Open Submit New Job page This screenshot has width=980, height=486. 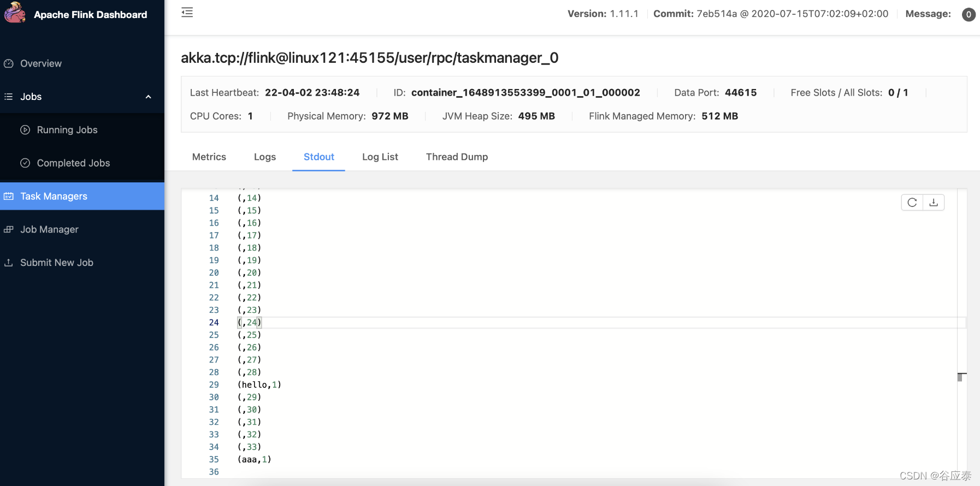point(82,263)
